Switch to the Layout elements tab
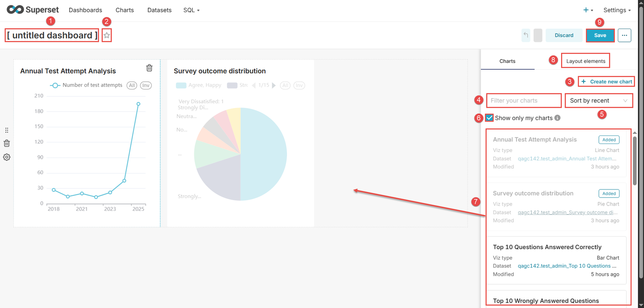 [585, 61]
